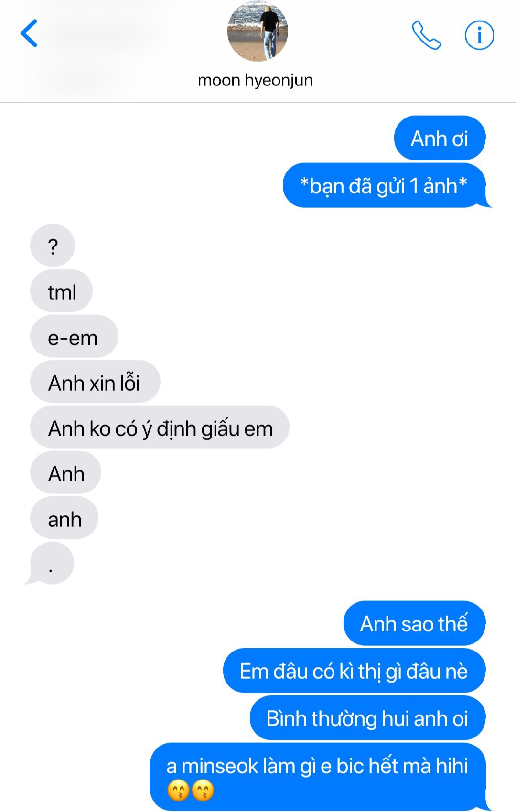Select the lowercase 'anh' gray bubble
This screenshot has height=812, width=516.
point(64,518)
